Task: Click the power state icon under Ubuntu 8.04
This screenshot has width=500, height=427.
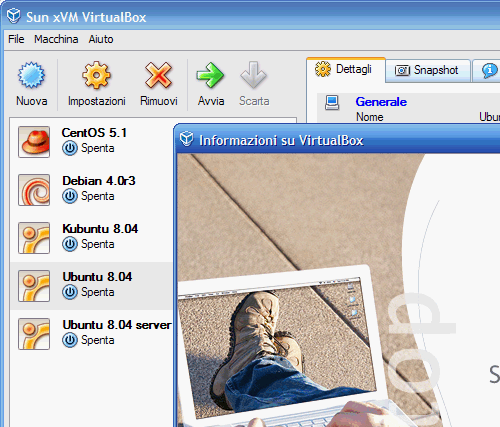Action: tap(70, 292)
